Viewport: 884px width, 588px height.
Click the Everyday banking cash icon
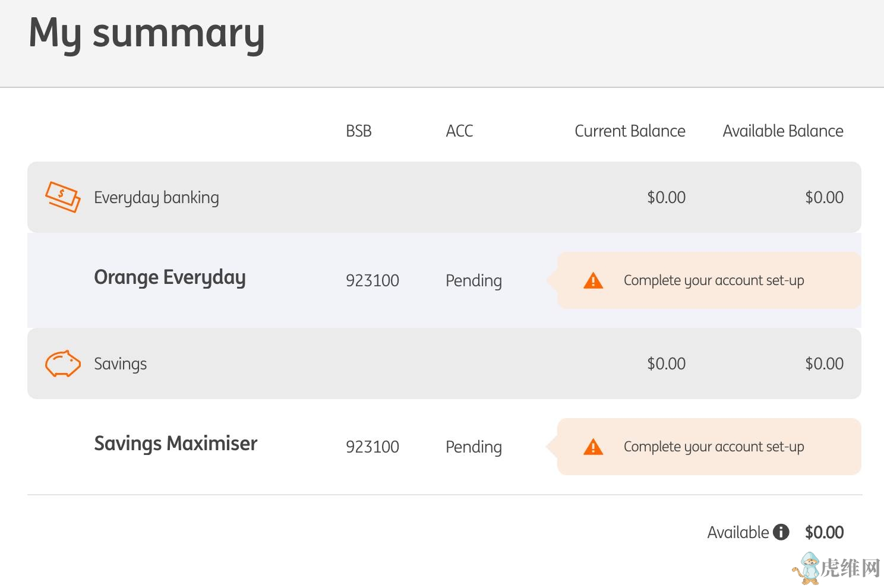point(62,197)
